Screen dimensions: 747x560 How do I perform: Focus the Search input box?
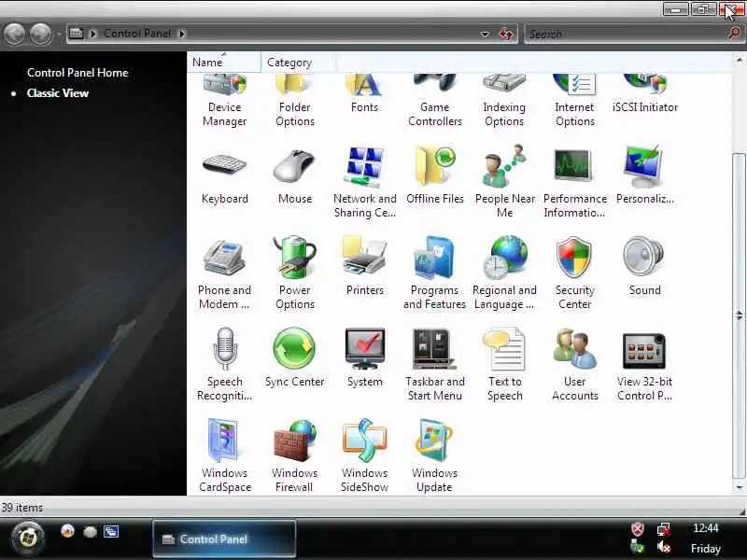coord(625,34)
